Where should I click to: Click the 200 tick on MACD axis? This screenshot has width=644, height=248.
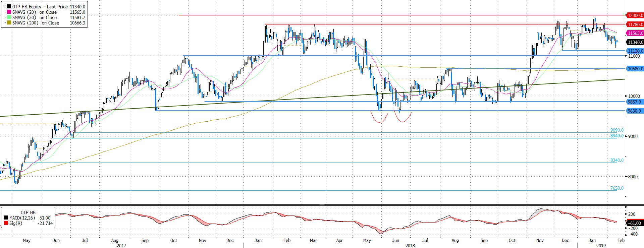click(x=632, y=214)
